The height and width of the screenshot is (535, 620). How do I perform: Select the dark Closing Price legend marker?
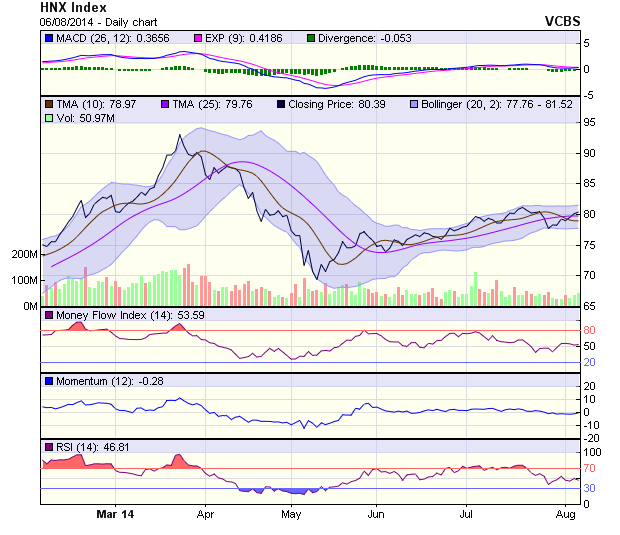coord(281,104)
